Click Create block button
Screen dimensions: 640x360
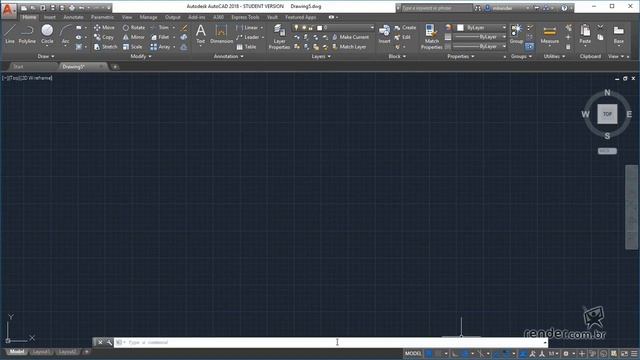tap(405, 27)
